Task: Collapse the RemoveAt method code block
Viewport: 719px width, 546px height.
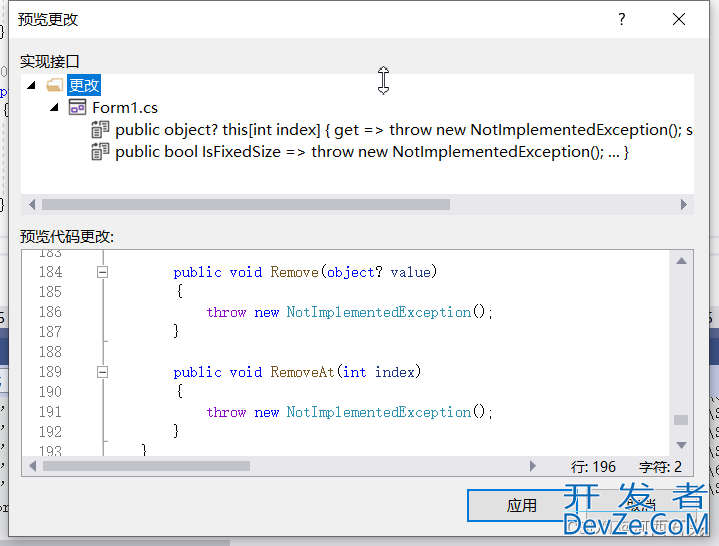Action: (x=103, y=372)
